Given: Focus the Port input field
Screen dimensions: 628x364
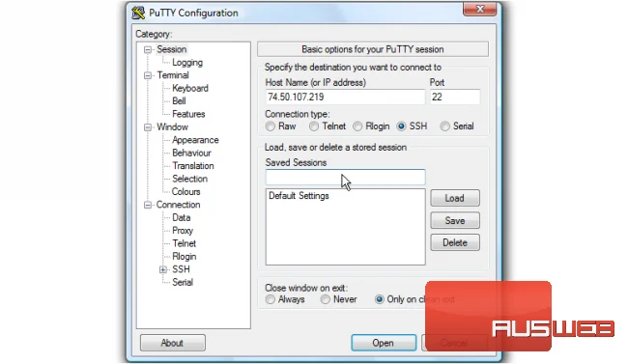Looking at the screenshot, I should point(455,97).
